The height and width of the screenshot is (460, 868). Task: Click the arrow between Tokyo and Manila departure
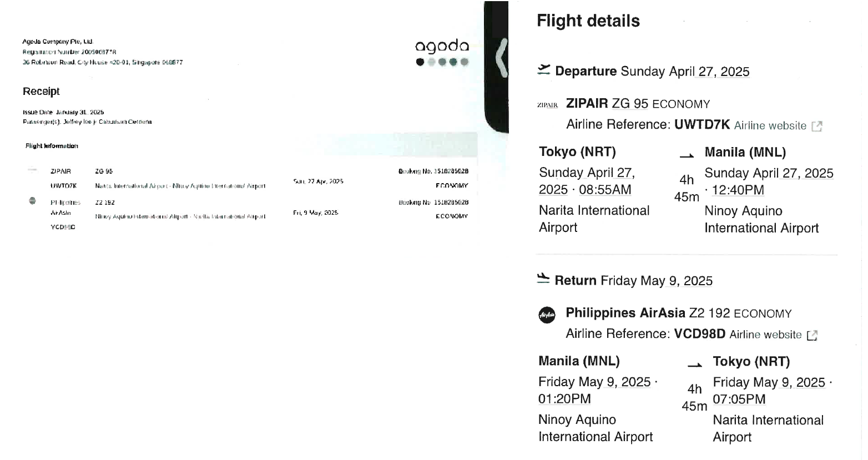click(x=687, y=155)
